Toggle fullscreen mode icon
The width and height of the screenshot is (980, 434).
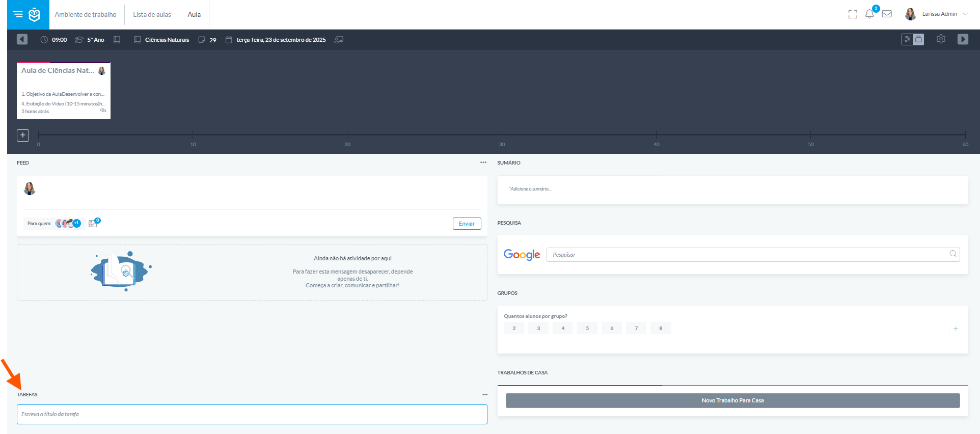[853, 14]
